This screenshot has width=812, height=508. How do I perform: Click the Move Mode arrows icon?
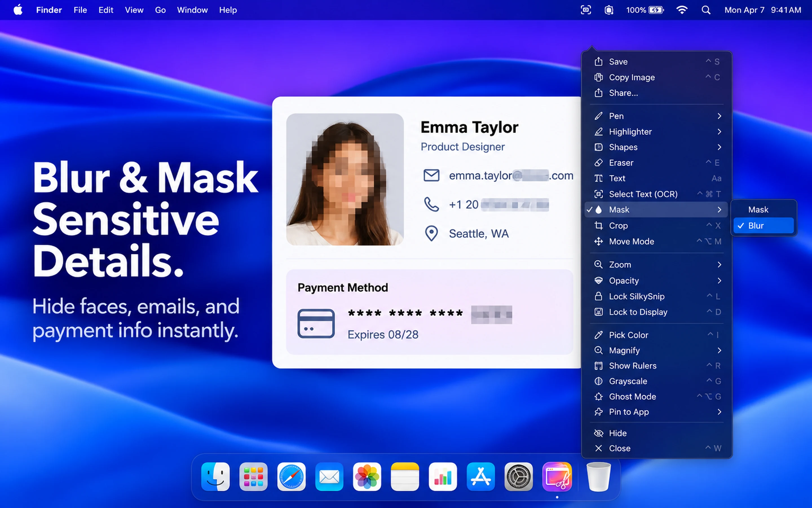coord(598,241)
